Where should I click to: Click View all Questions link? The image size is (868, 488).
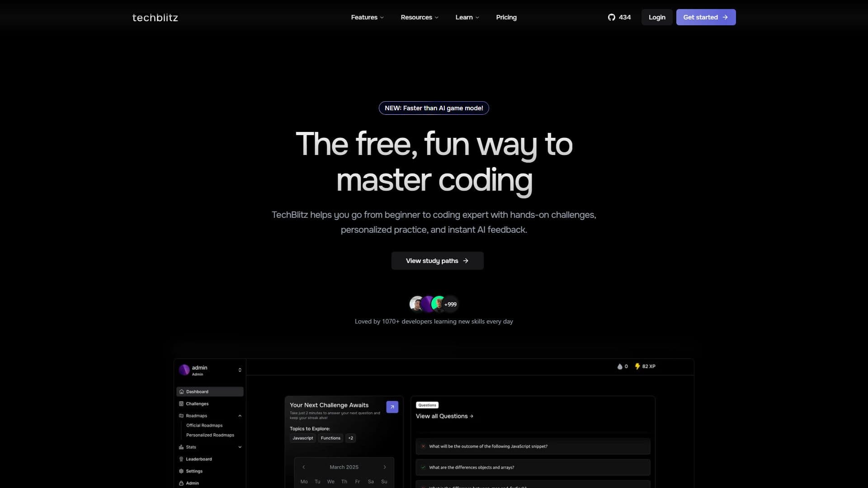pos(444,416)
